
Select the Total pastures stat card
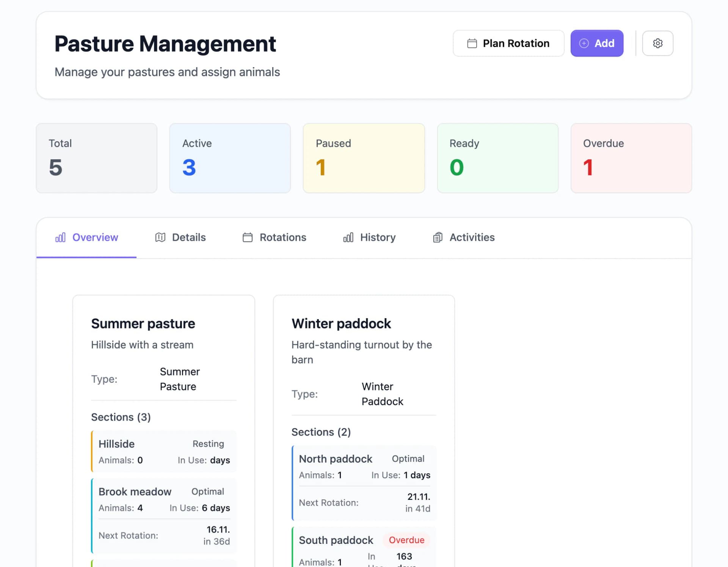97,158
